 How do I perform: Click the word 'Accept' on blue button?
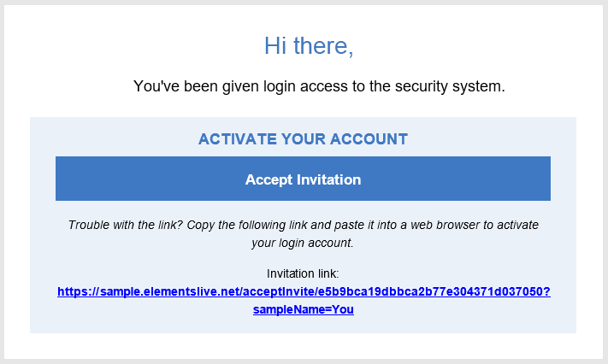pos(269,179)
